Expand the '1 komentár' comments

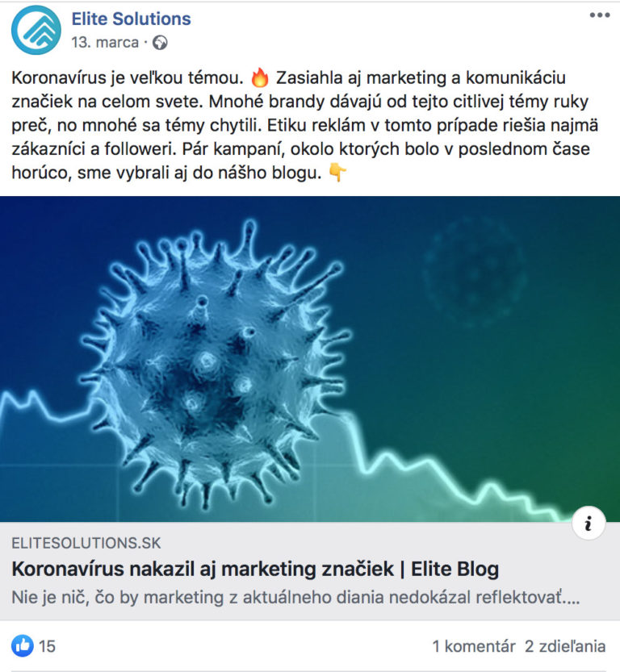coord(473,646)
